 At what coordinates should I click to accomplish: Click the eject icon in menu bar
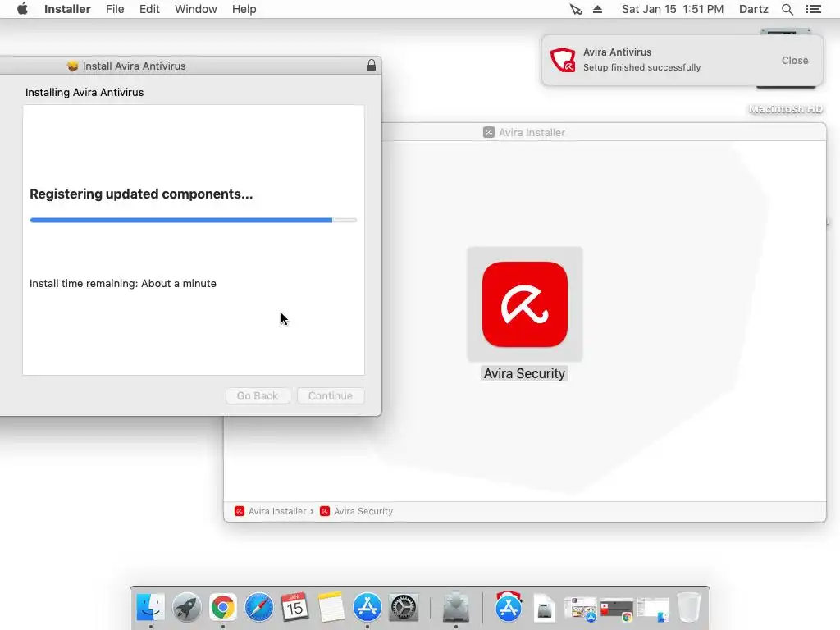tap(597, 9)
